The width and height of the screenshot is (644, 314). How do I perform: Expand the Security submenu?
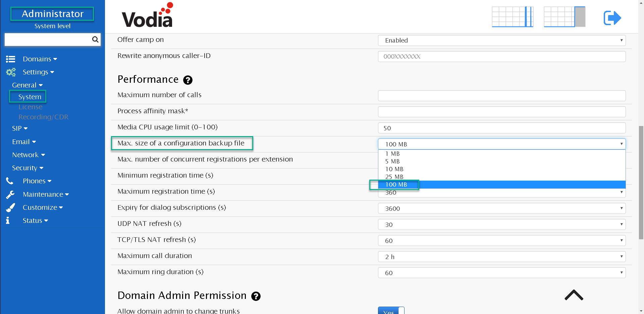pyautogui.click(x=28, y=168)
